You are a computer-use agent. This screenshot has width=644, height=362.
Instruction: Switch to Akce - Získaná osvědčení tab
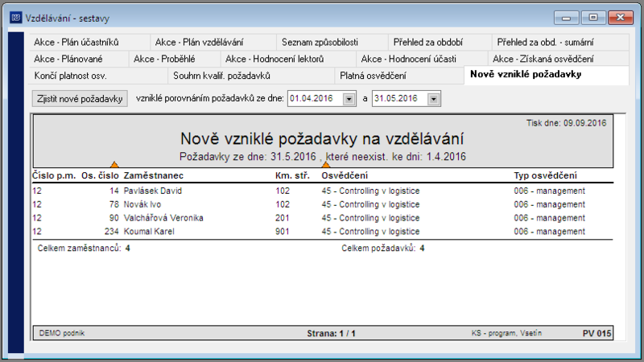pyautogui.click(x=558, y=59)
